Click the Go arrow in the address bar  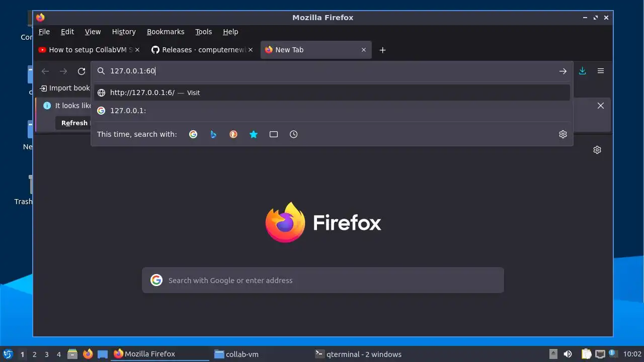click(x=563, y=71)
